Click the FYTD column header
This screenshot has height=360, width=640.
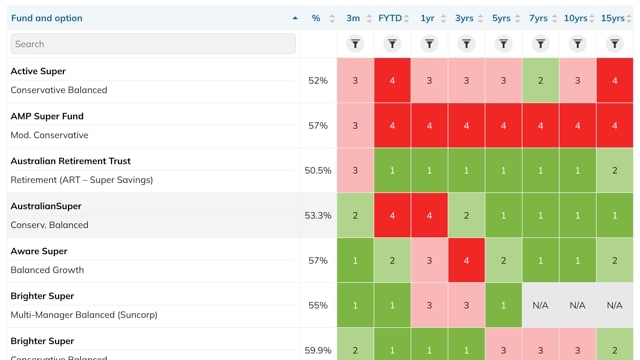[390, 18]
